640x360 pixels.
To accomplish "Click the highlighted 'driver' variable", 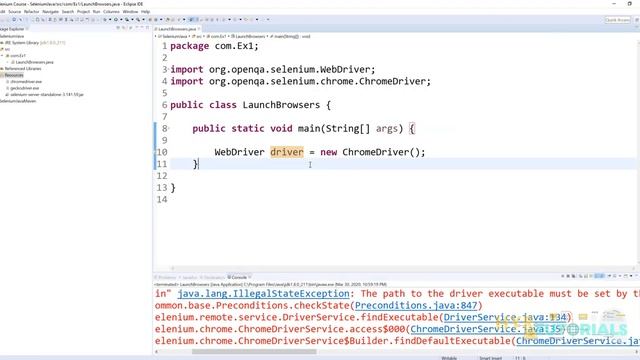I will tap(287, 152).
